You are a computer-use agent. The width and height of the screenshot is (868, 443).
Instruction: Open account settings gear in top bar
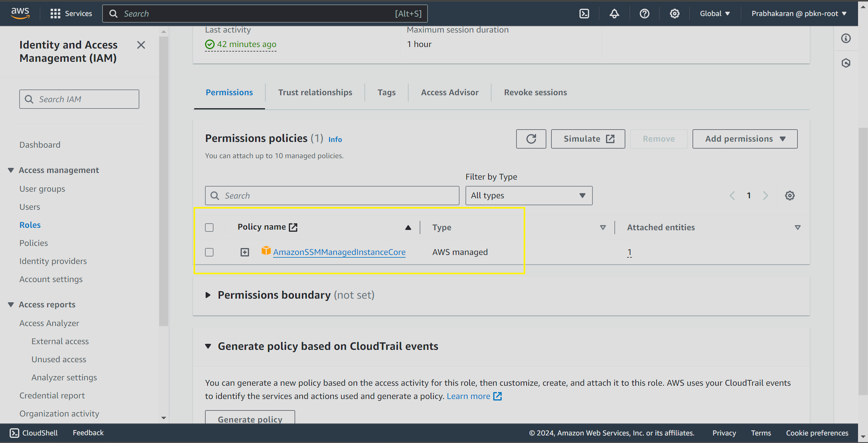click(x=674, y=14)
